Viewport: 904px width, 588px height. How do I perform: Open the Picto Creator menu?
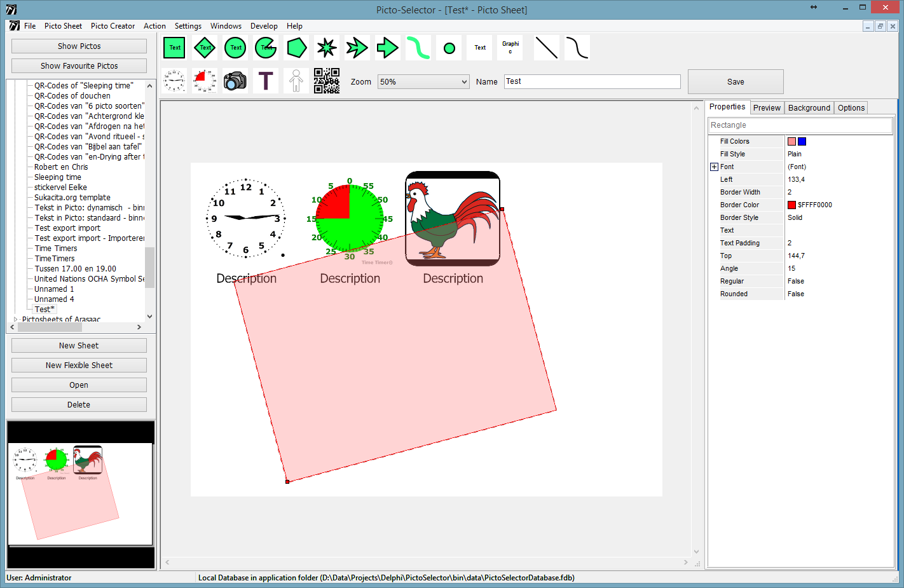[113, 26]
